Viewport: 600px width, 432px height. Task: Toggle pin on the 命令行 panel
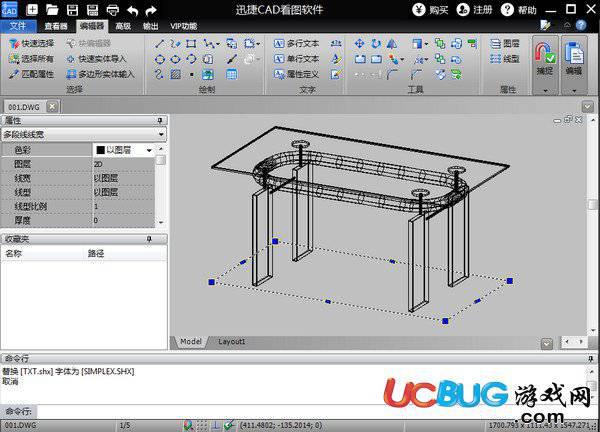[590, 359]
